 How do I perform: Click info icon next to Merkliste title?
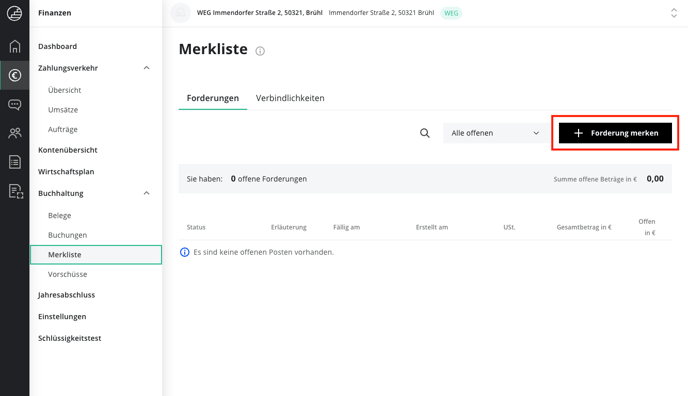click(260, 51)
